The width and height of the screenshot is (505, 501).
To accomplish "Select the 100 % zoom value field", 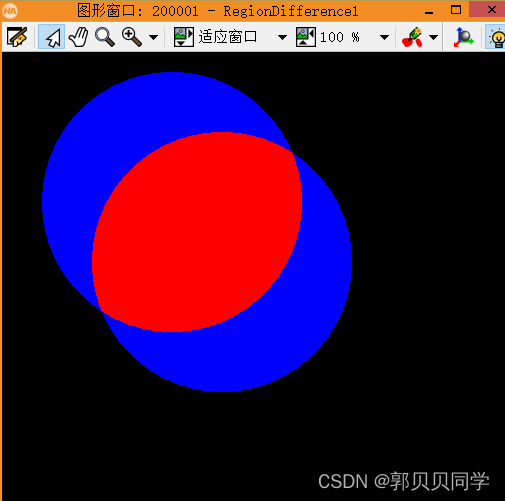I will (339, 37).
